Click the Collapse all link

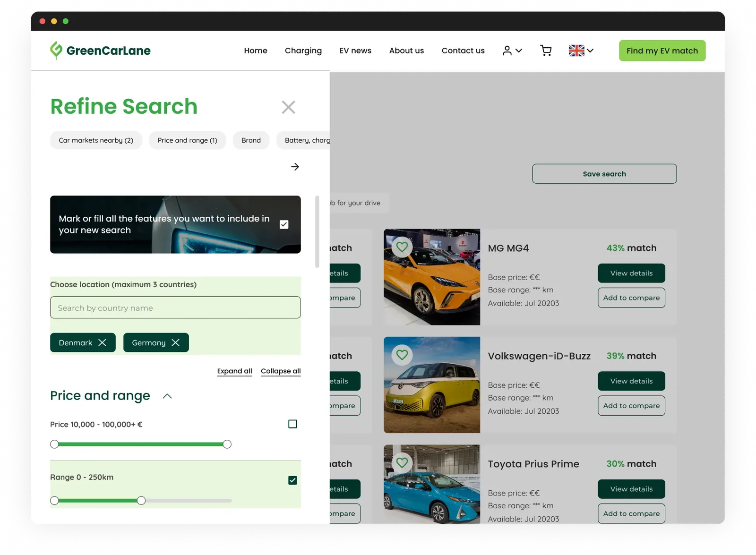[x=281, y=371]
